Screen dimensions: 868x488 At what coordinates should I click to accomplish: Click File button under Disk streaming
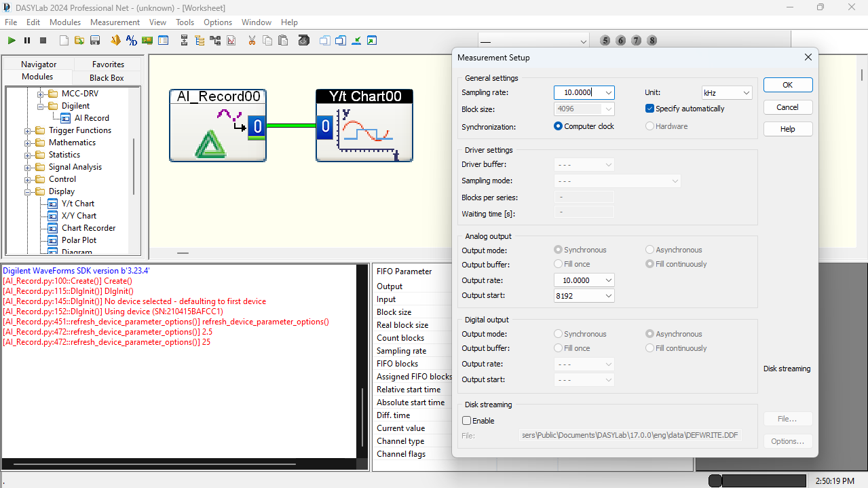[787, 418]
